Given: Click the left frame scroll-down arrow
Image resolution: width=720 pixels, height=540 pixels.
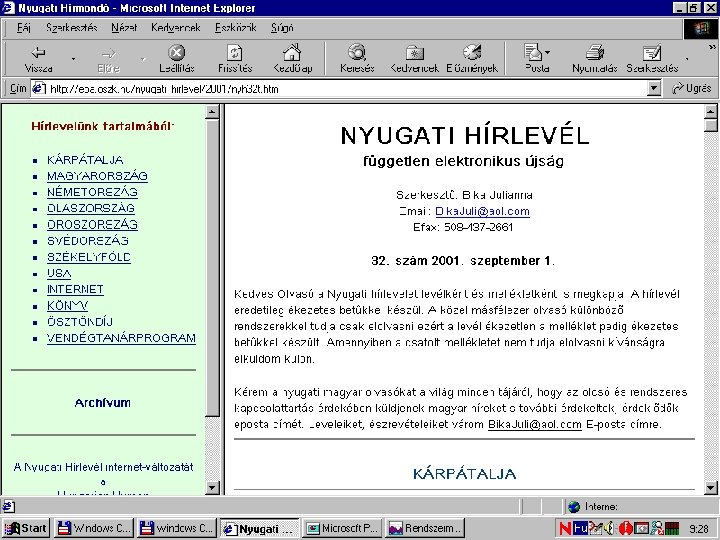Looking at the screenshot, I should (x=212, y=488).
